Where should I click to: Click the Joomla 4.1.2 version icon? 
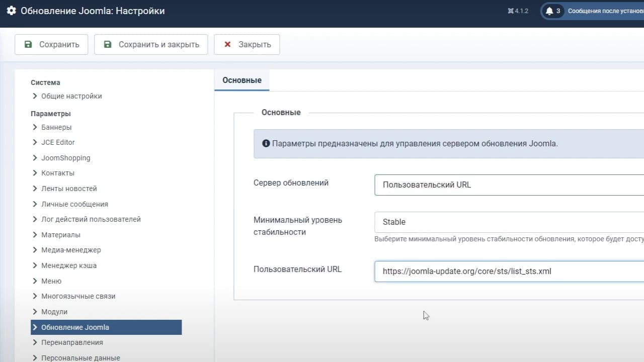click(511, 11)
